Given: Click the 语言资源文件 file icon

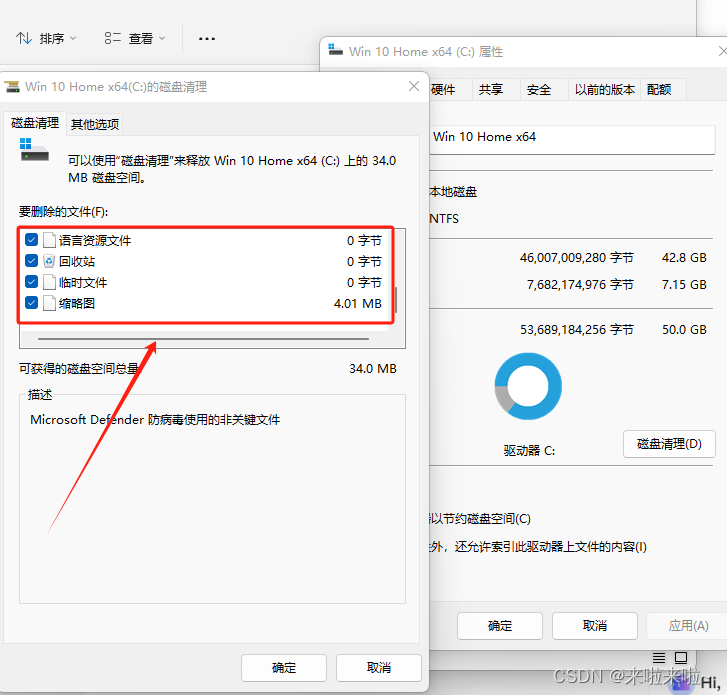Looking at the screenshot, I should [49, 240].
